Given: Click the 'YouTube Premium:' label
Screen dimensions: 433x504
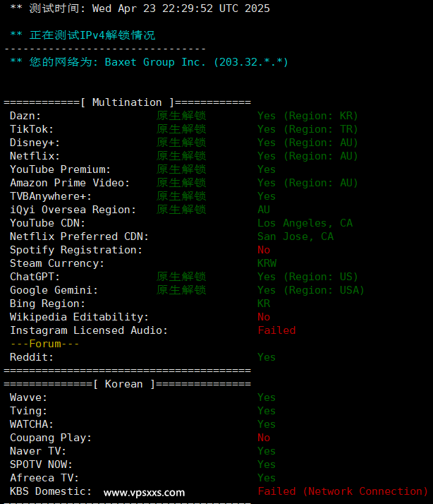Looking at the screenshot, I should [60, 169].
